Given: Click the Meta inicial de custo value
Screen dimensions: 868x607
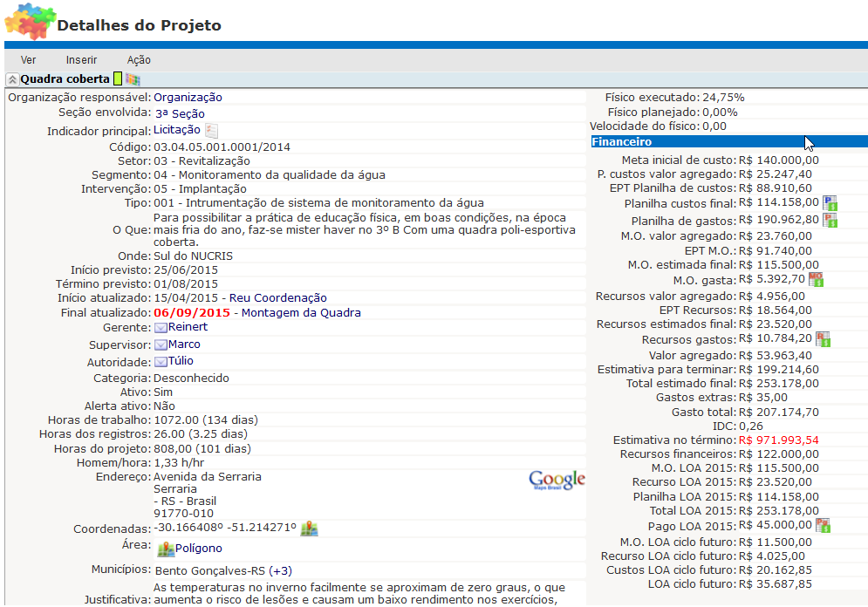Looking at the screenshot, I should [x=779, y=160].
